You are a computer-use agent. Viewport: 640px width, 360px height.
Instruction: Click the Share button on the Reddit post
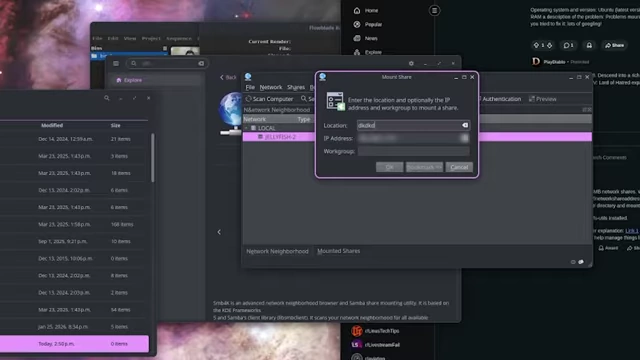coord(614,45)
